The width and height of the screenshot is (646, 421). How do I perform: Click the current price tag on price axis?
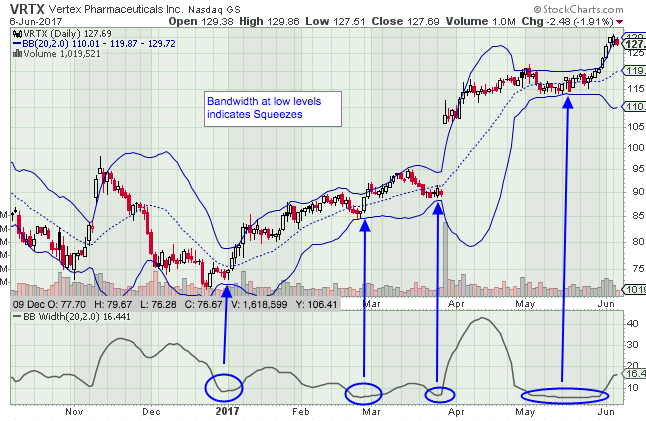pyautogui.click(x=634, y=44)
